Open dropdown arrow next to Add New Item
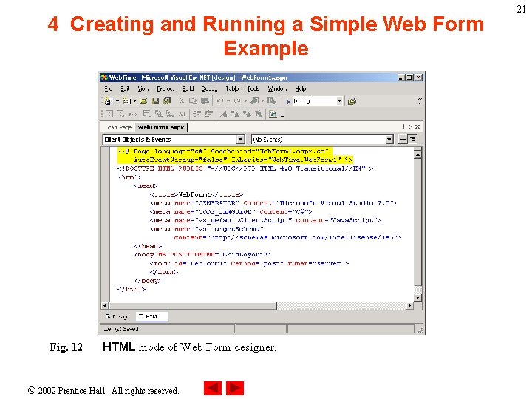 [x=134, y=101]
